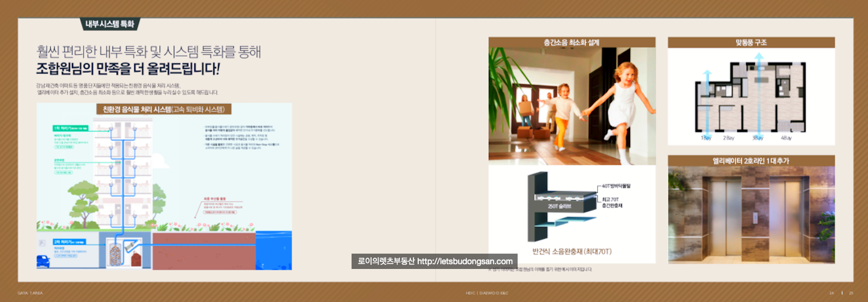Click caption 반건식 소음완충재 (최대70T)

coord(572,252)
